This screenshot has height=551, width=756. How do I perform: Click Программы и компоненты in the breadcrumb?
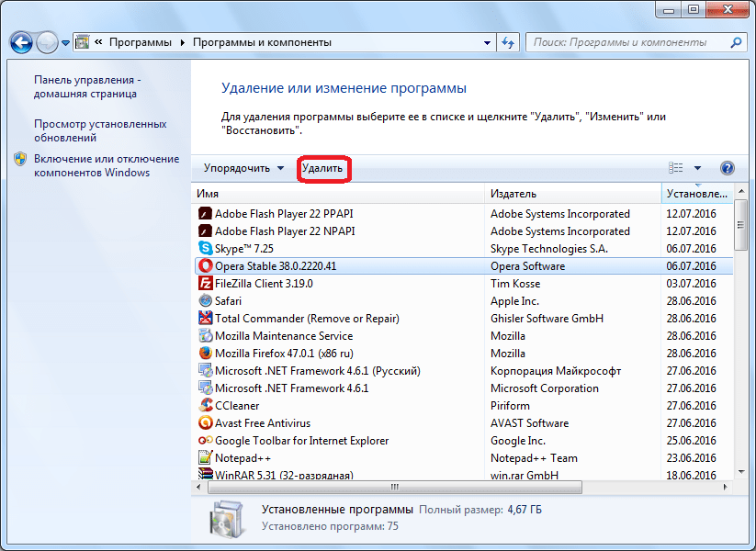pyautogui.click(x=262, y=42)
